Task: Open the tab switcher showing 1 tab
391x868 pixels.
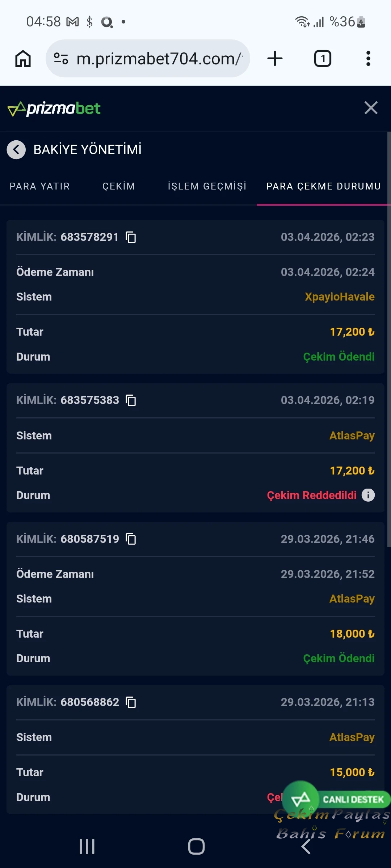Action: coord(323,59)
